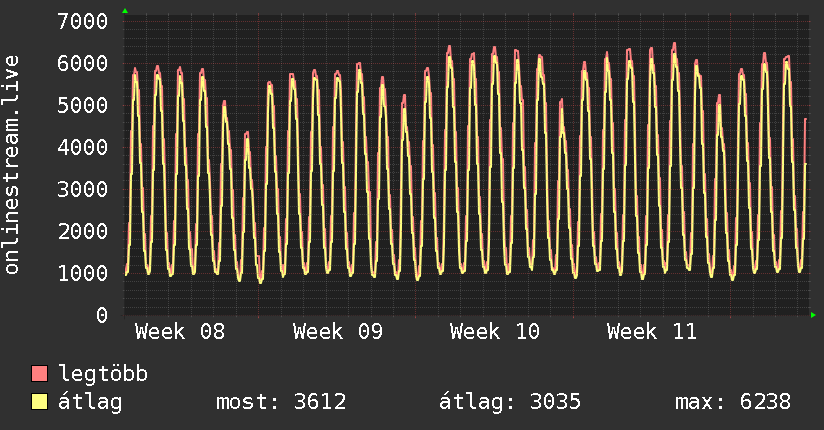
Task: Click the green arrow ending the x-axis
Action: (814, 315)
